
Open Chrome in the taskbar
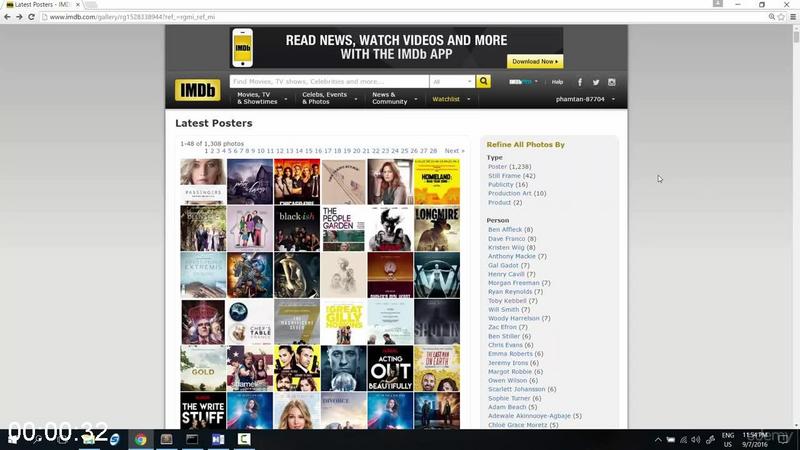point(140,439)
